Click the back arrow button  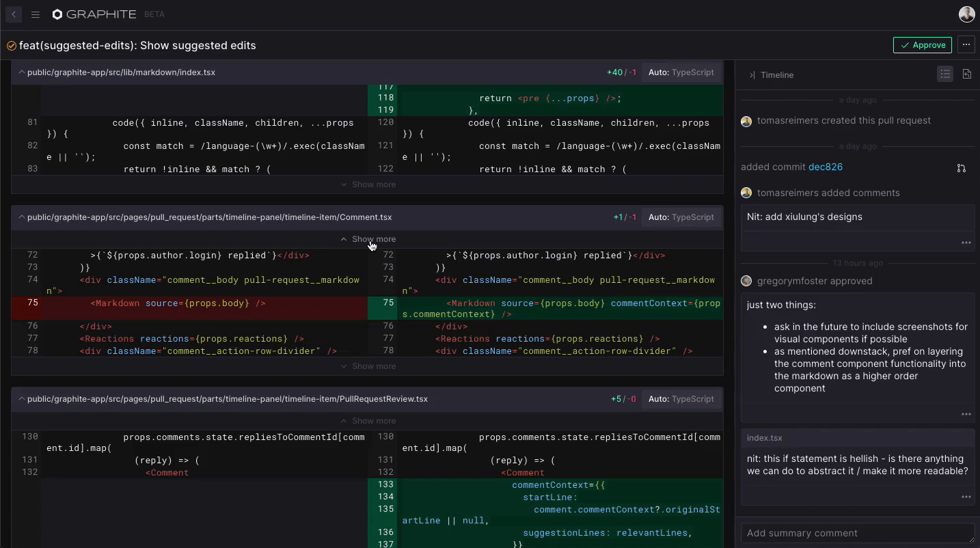(14, 14)
